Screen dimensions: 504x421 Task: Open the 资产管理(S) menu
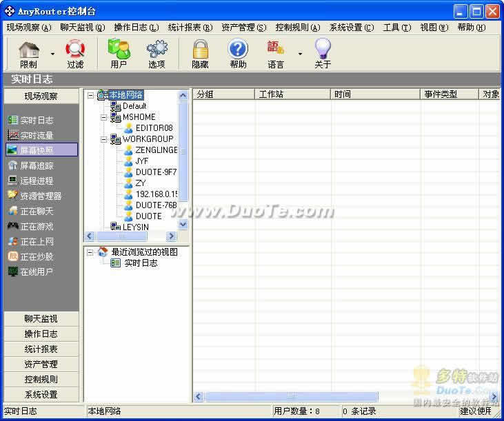coord(244,28)
